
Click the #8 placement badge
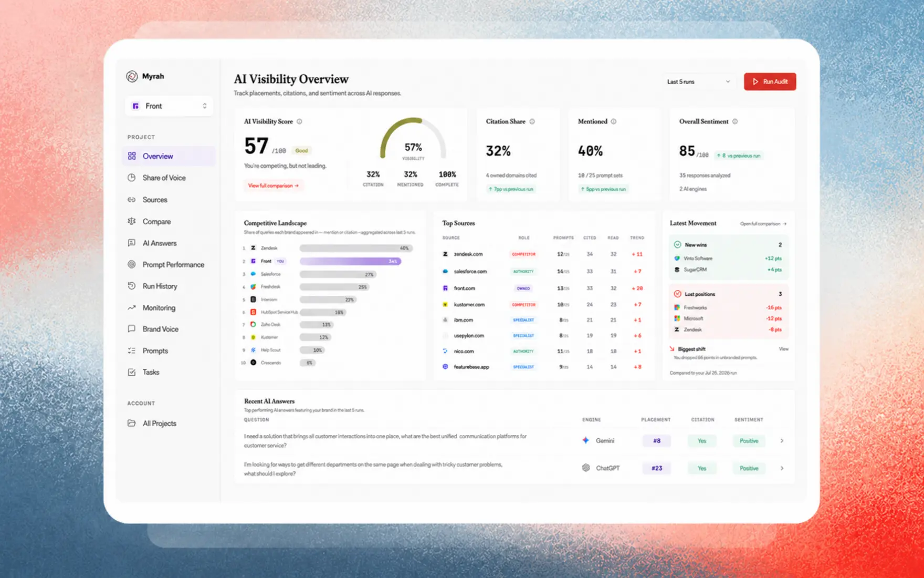pos(657,441)
